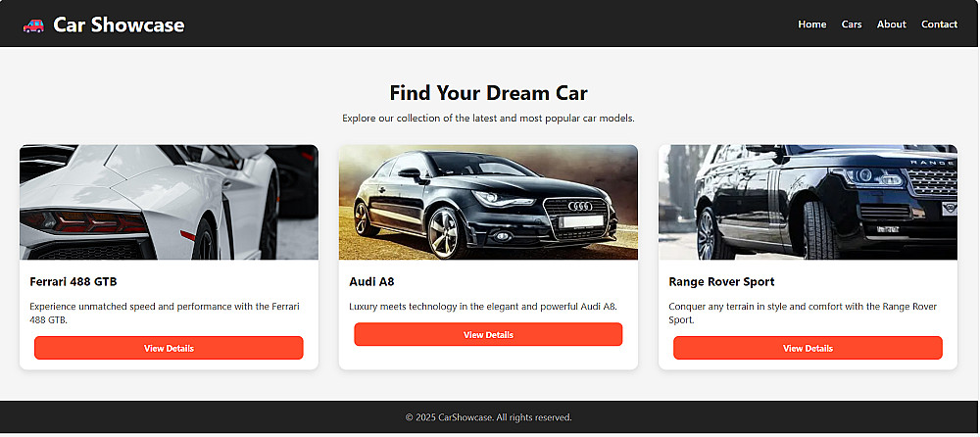The image size is (980, 437).
Task: Click the Audi A8 description text
Action: click(x=483, y=307)
